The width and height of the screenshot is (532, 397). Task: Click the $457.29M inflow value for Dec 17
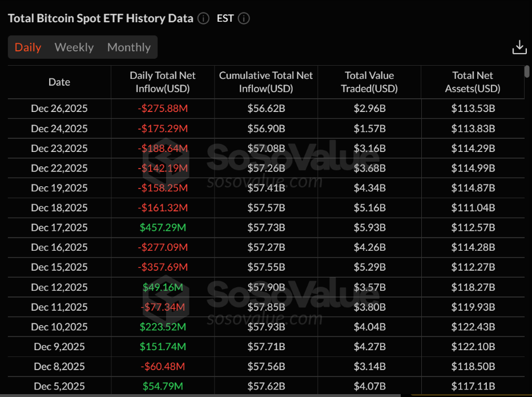(x=163, y=227)
